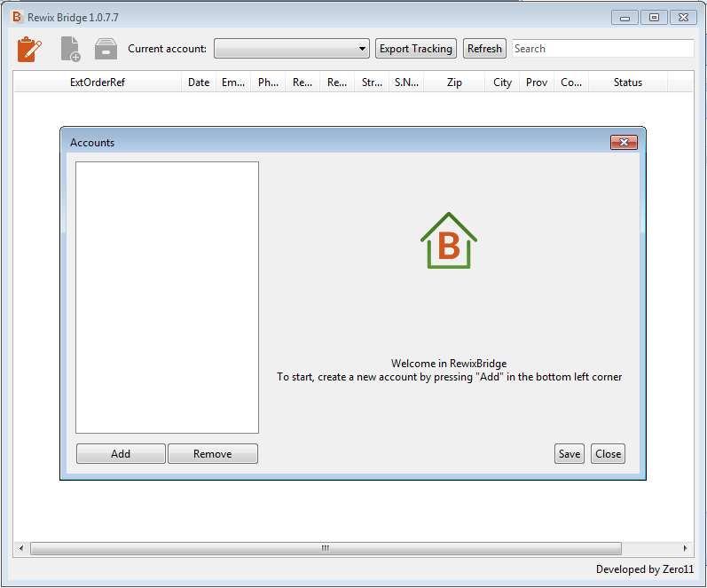Viewport: 707px width, 588px height.
Task: Click the Status column header
Action: [x=628, y=82]
